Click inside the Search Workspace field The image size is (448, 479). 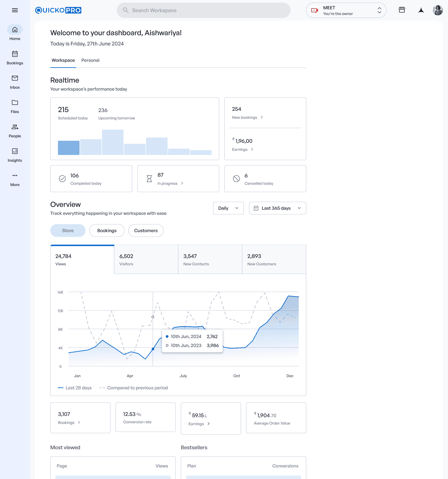(204, 10)
